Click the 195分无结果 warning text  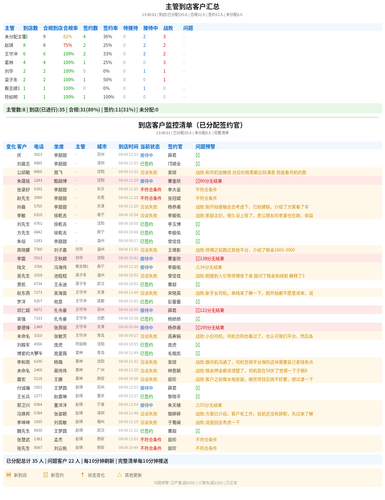[212, 328]
